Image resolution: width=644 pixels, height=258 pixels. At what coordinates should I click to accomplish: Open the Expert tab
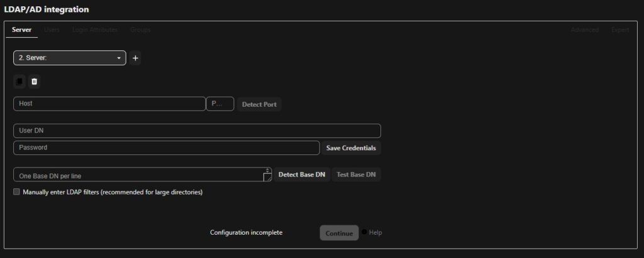[x=620, y=30]
